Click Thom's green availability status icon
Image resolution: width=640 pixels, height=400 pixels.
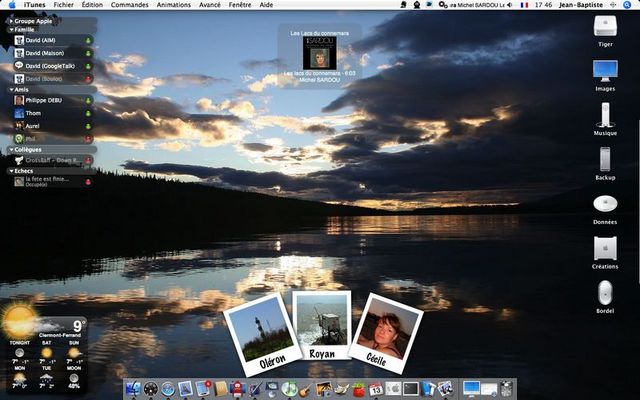88,113
